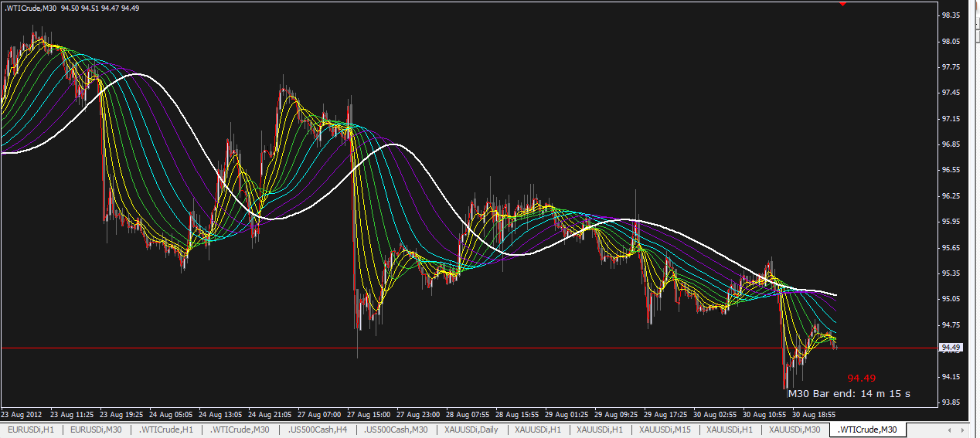Click the red 94.49 price text on chart
The image size is (980, 438).
point(861,378)
